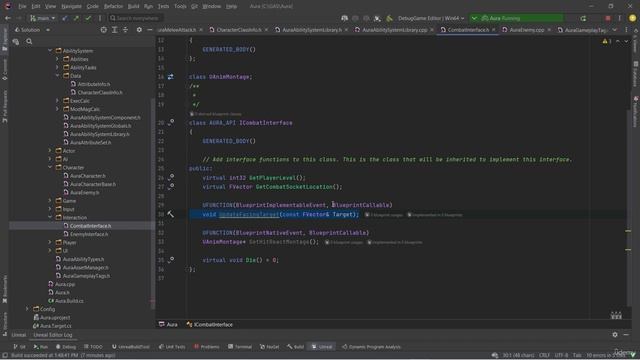Navigate back with the left arrow icon
640x360 pixels.
pos(7,18)
